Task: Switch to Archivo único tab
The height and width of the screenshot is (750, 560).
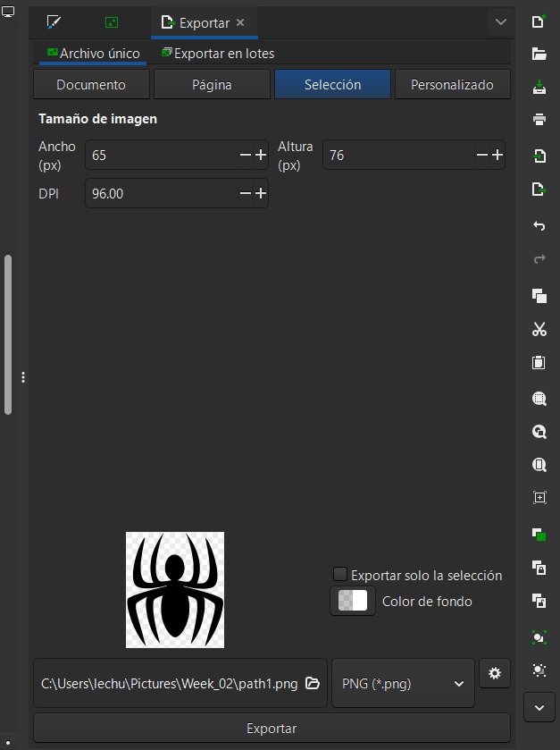Action: [93, 53]
